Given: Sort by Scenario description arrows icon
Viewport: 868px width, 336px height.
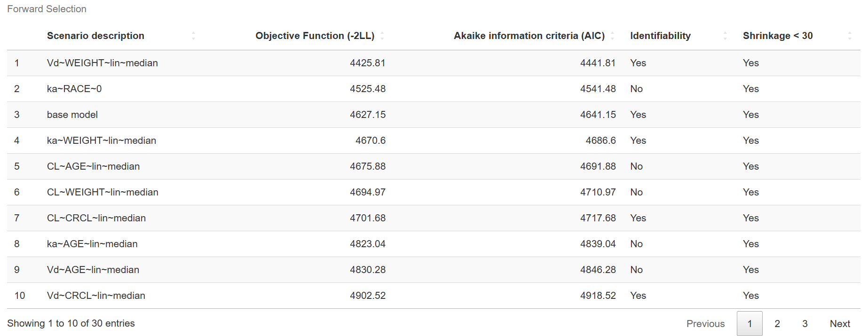Looking at the screenshot, I should (193, 36).
